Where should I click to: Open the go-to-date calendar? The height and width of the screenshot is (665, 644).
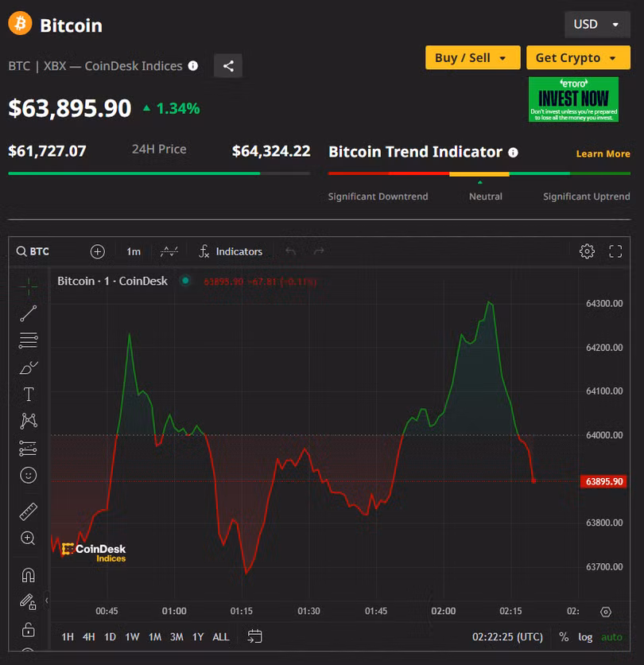point(254,636)
